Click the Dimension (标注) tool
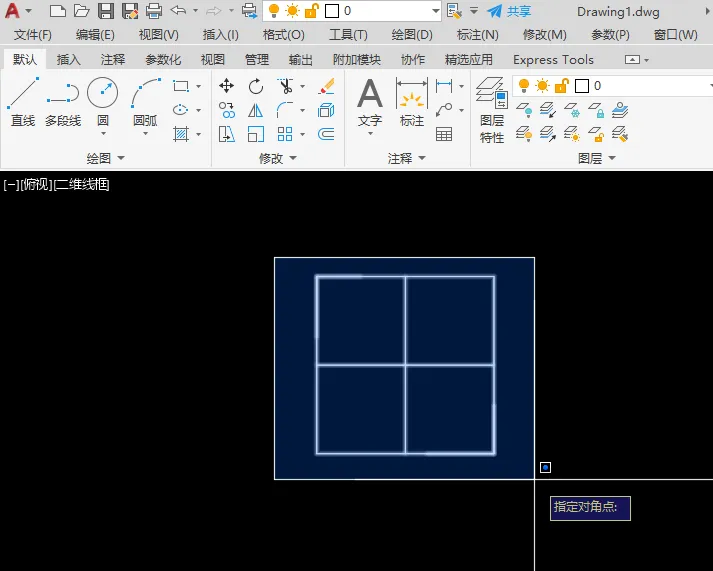 [x=412, y=102]
